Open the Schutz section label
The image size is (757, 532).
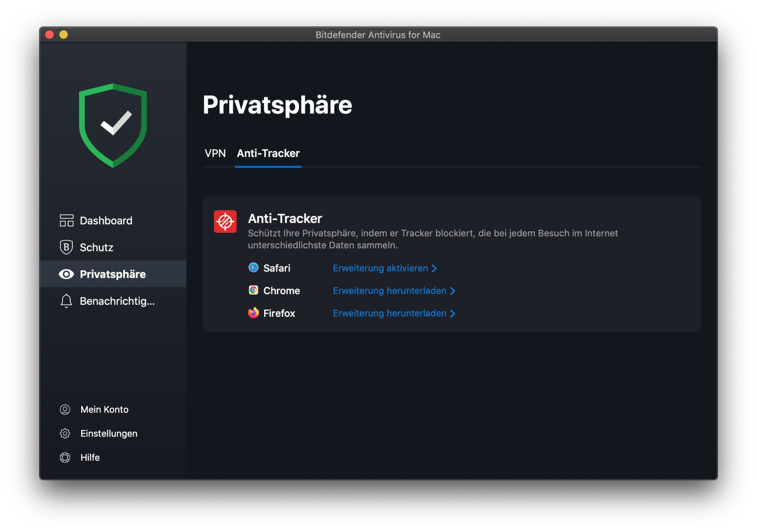click(x=97, y=248)
